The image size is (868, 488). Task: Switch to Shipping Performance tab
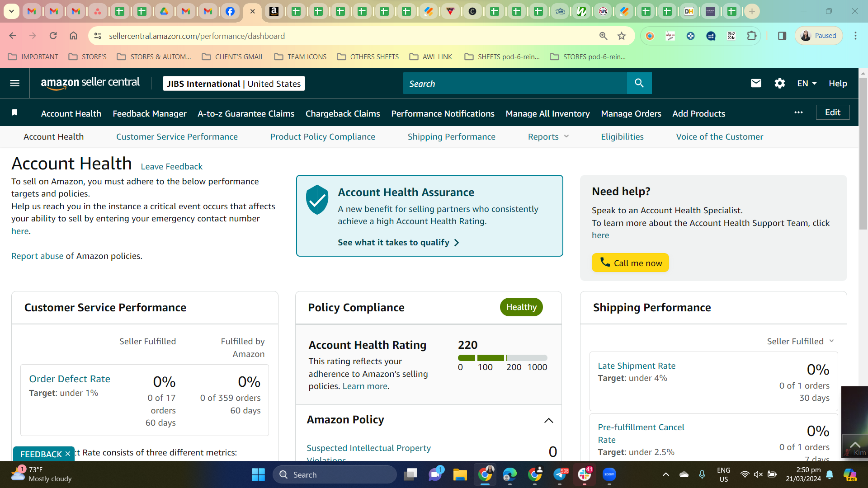pos(451,136)
